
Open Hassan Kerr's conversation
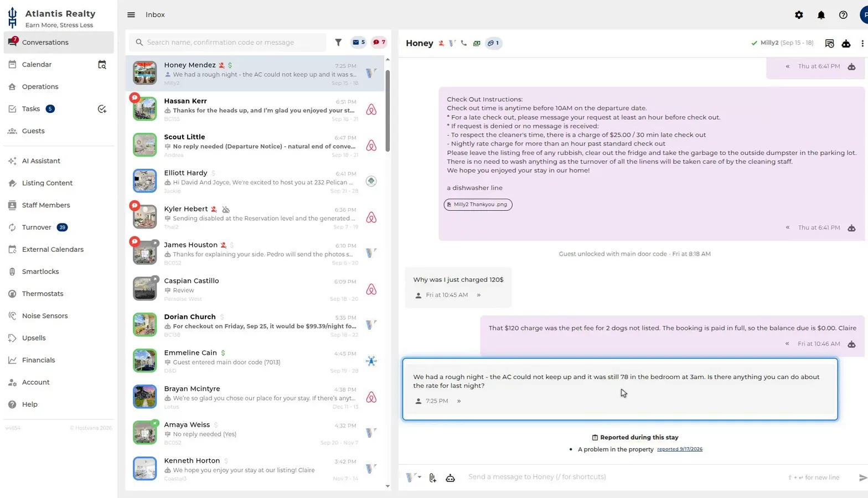(255, 110)
